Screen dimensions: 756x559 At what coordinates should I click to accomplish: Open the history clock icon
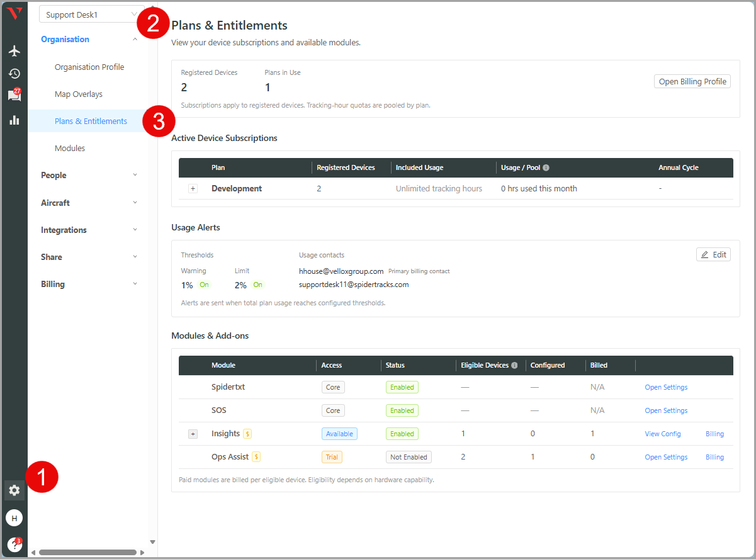14,74
